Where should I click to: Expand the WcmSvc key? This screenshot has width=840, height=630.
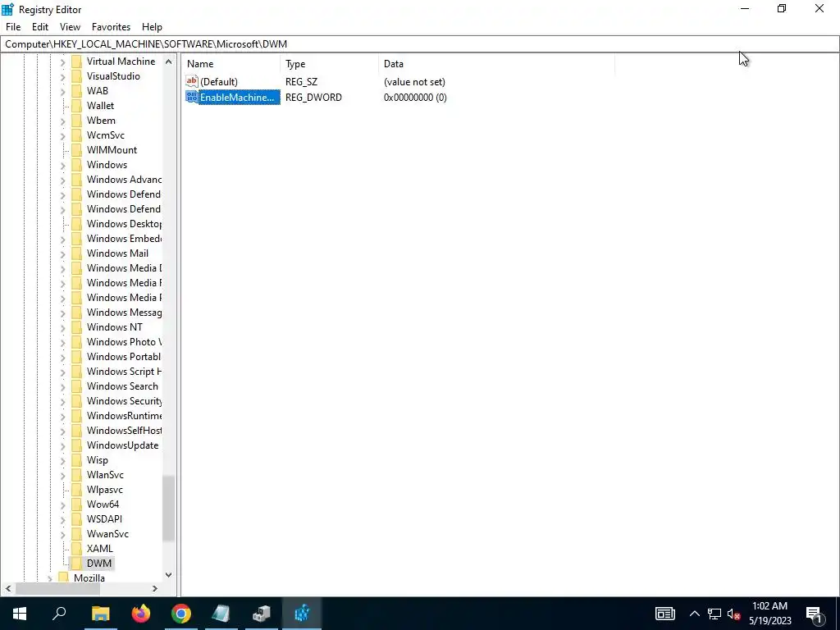pyautogui.click(x=62, y=135)
